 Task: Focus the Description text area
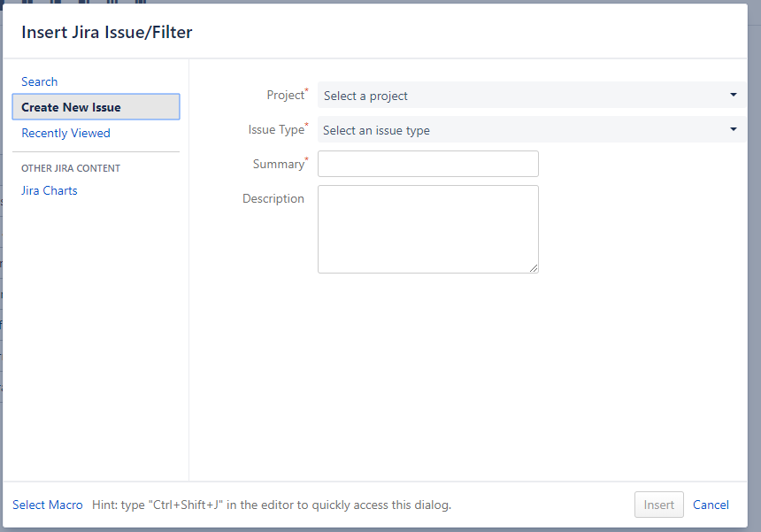point(428,229)
